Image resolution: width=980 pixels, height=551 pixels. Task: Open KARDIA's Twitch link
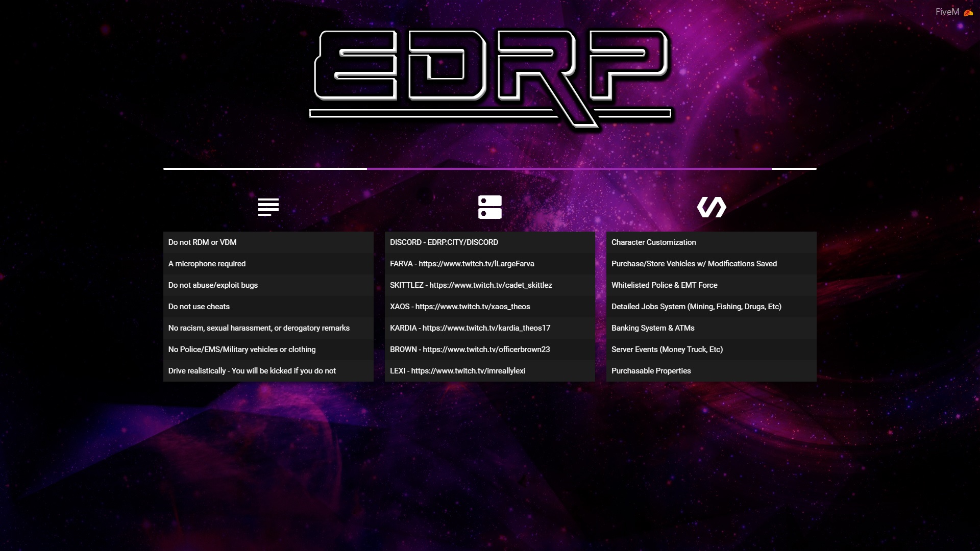(x=490, y=328)
